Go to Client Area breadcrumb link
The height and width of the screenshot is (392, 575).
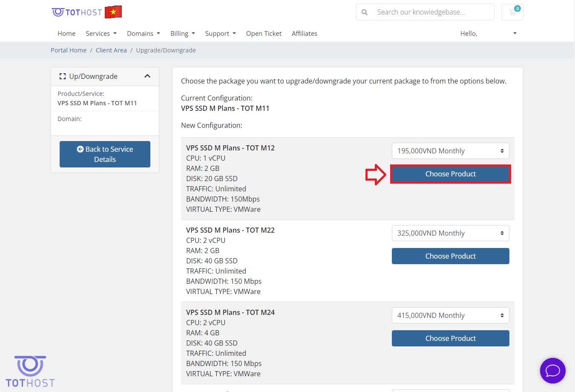[111, 50]
